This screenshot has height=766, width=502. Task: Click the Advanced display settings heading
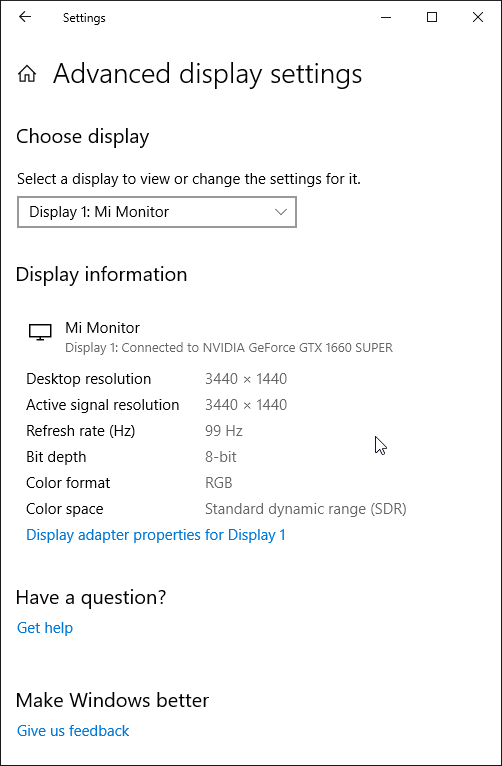pos(208,75)
